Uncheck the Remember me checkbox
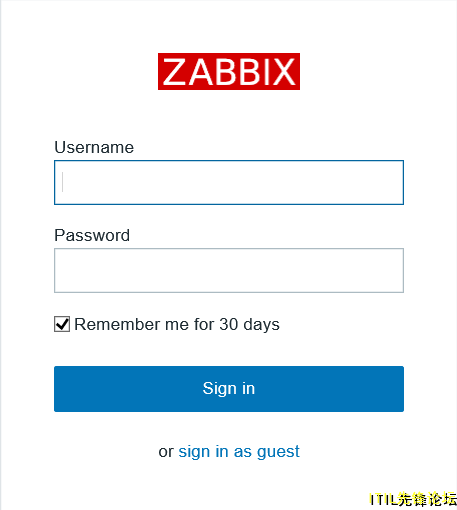457x510 pixels. [62, 324]
